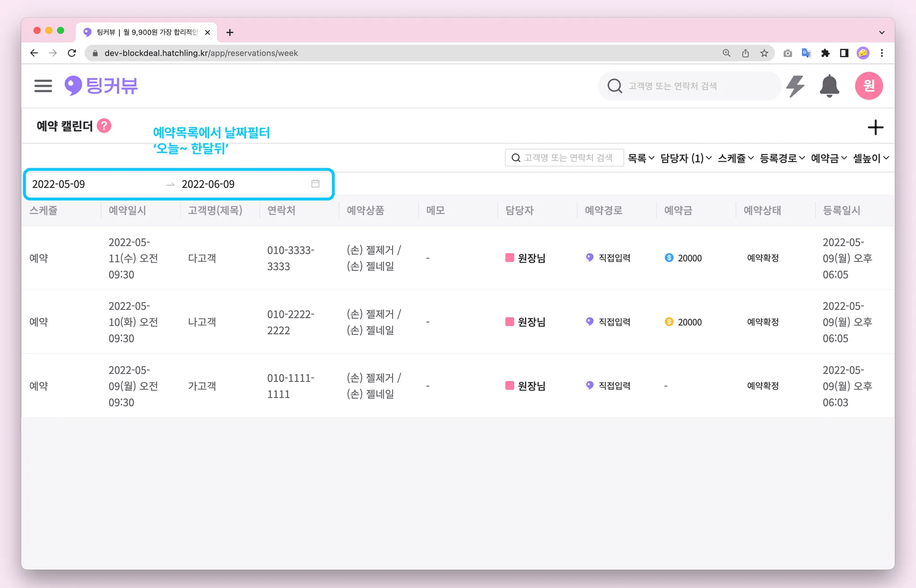Click the blue deposit coin icon for 다고객

[x=669, y=258]
